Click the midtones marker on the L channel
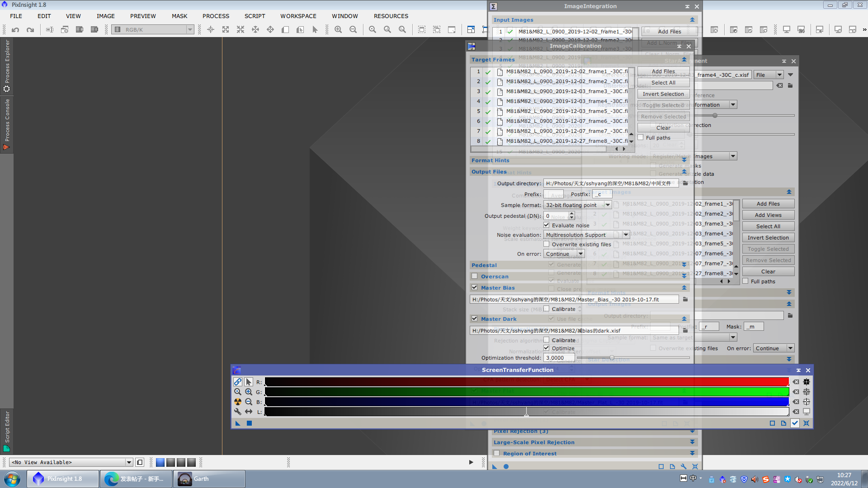The height and width of the screenshot is (488, 868). (x=526, y=413)
